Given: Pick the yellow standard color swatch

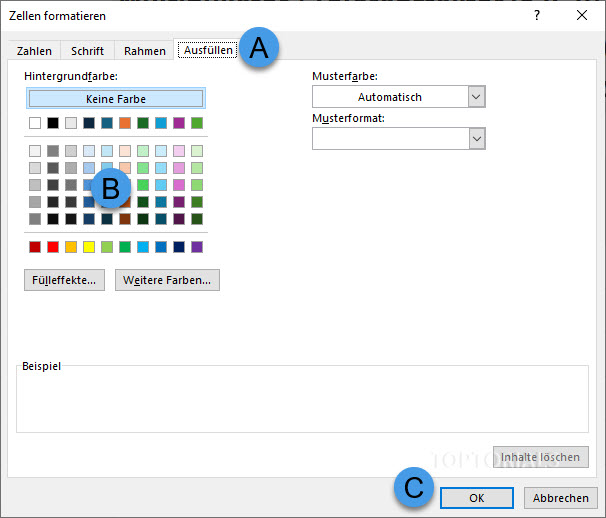Looking at the screenshot, I should [x=89, y=247].
